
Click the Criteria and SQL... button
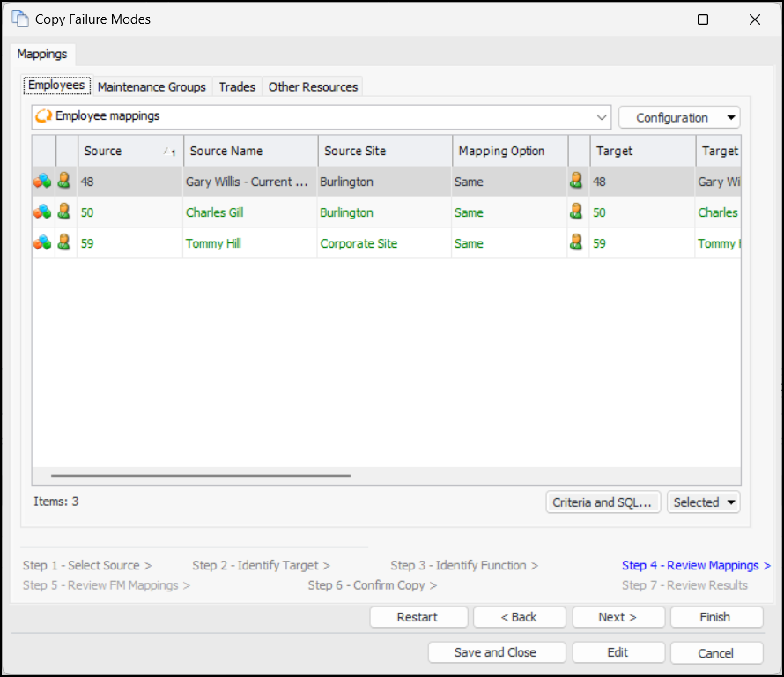pos(603,502)
